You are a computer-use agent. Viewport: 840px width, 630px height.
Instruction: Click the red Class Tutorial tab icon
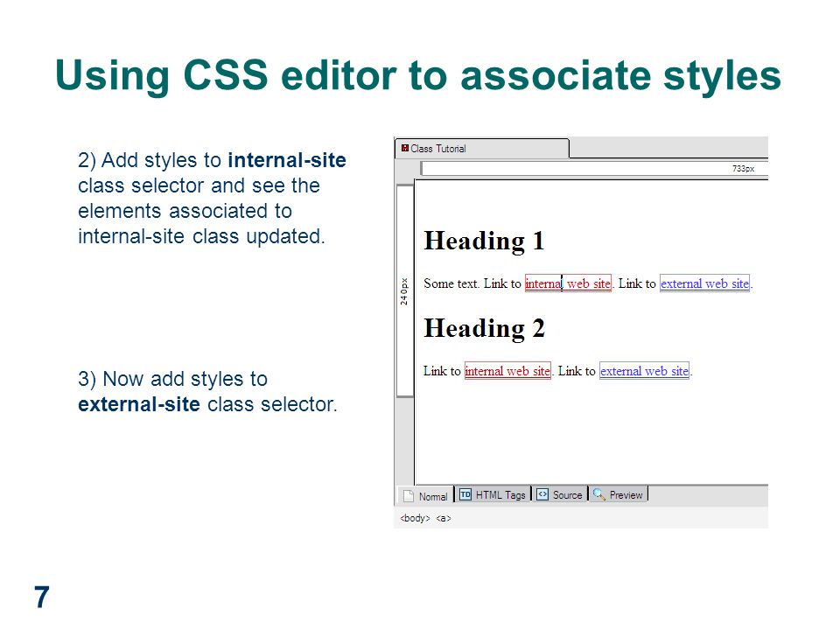click(x=405, y=149)
